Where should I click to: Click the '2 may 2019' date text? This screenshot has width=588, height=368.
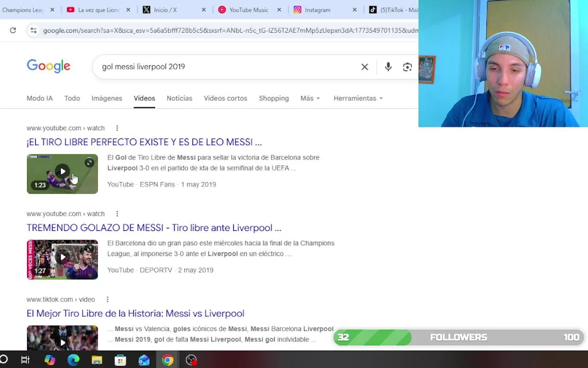click(x=196, y=270)
